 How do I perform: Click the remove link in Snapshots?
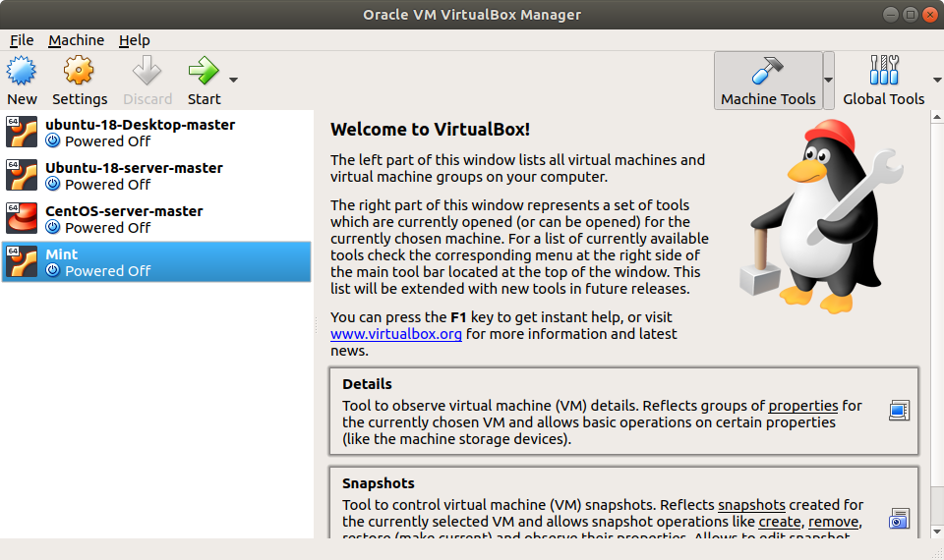click(x=833, y=522)
